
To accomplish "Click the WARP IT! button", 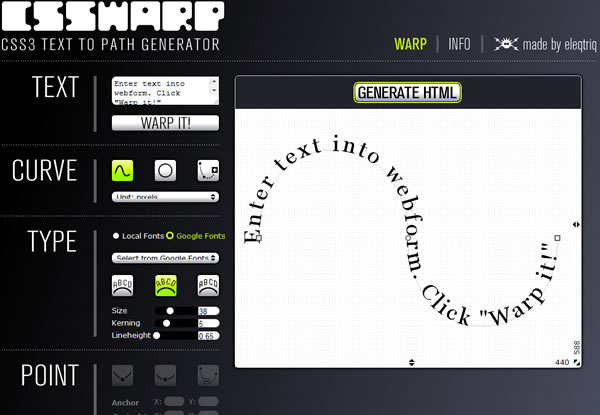I will coord(165,123).
